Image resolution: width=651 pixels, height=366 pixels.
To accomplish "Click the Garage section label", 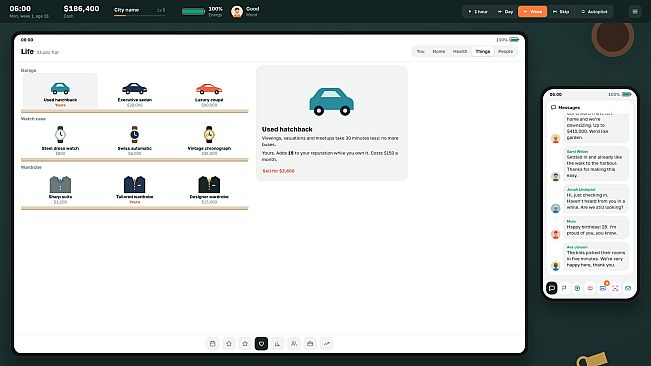I will click(28, 71).
